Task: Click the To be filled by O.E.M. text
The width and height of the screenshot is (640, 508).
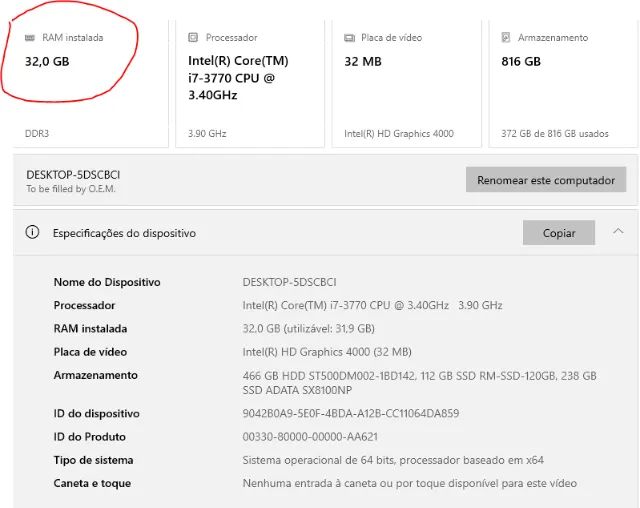Action: [x=71, y=189]
